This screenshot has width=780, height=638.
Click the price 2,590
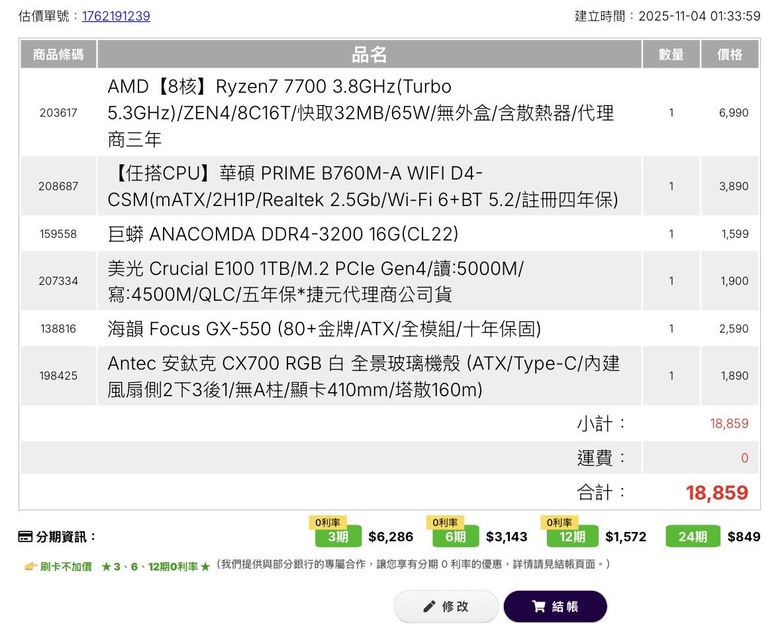click(x=733, y=329)
